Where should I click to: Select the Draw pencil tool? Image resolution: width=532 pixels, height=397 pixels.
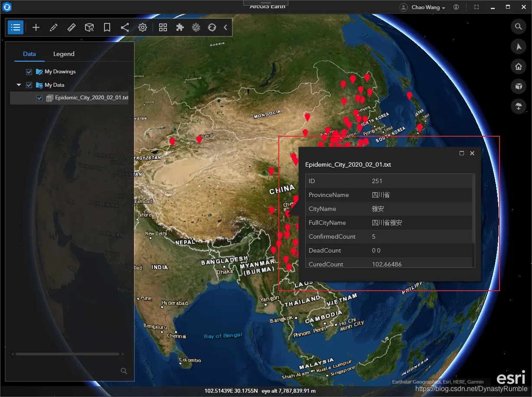pos(54,27)
